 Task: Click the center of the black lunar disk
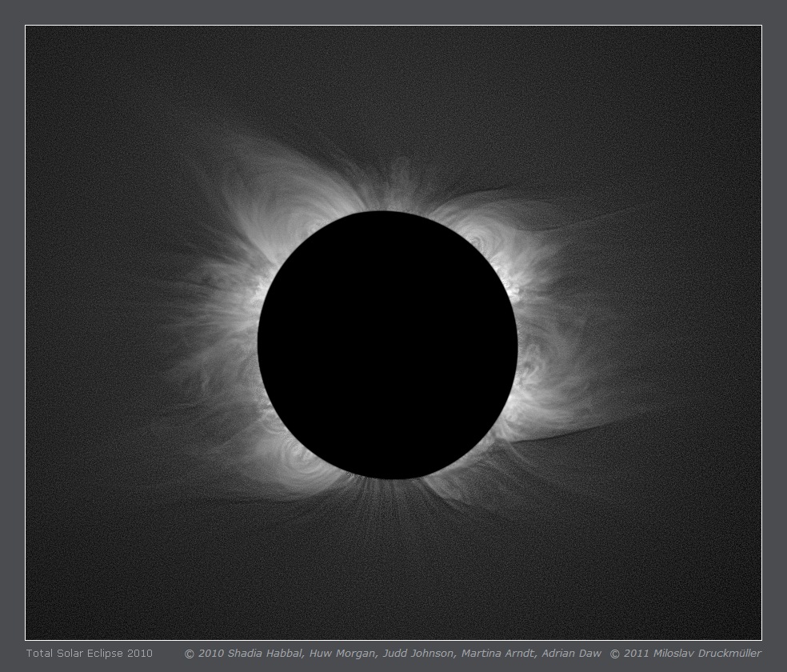pos(388,345)
